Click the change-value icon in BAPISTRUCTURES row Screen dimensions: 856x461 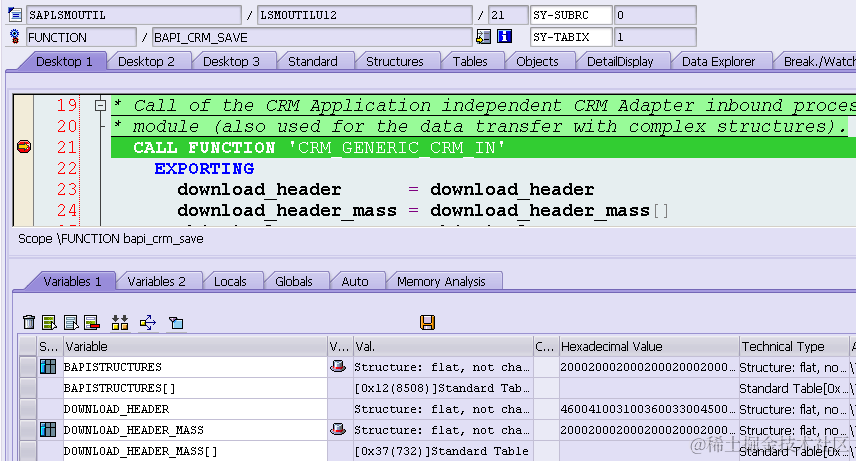point(338,367)
